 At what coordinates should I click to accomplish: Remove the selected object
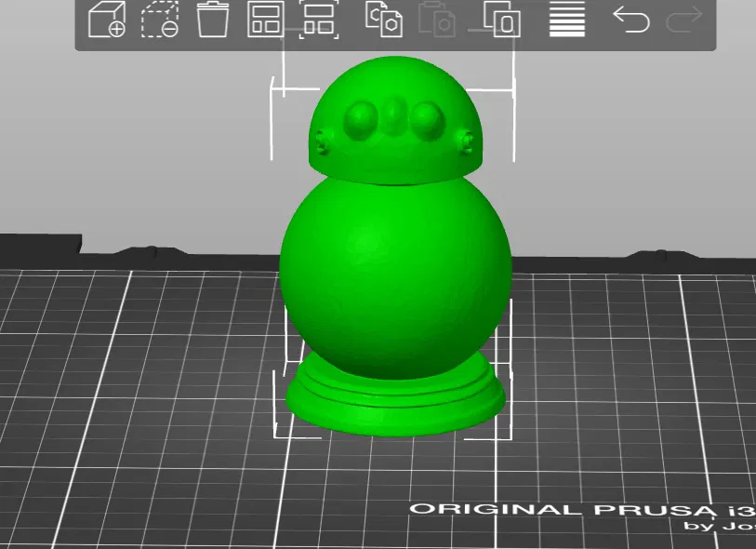coord(161,23)
